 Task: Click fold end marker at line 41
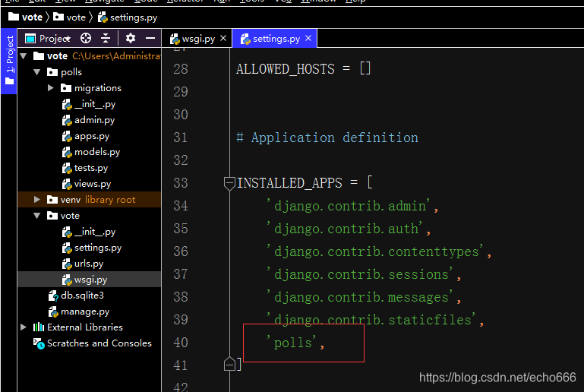tap(229, 365)
